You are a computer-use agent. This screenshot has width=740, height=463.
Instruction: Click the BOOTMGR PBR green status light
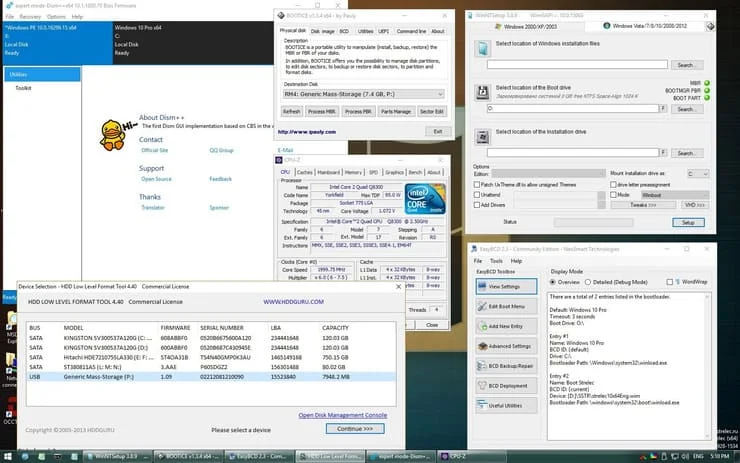[707, 90]
